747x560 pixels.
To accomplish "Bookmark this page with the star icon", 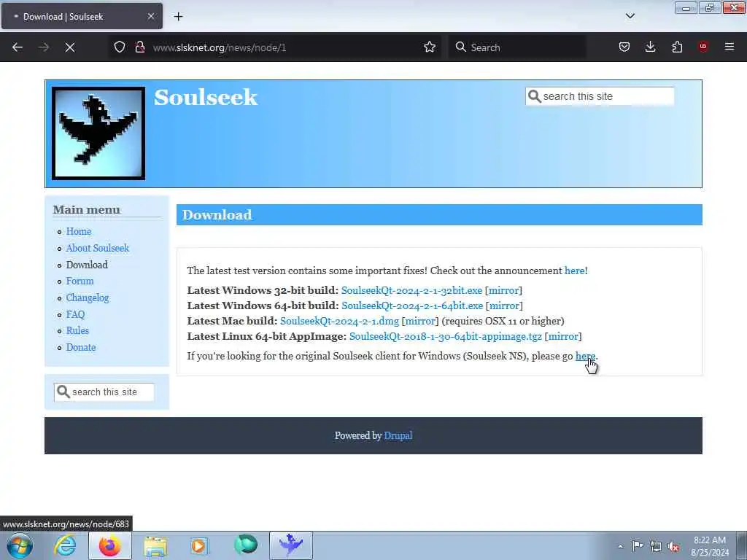I will (429, 47).
